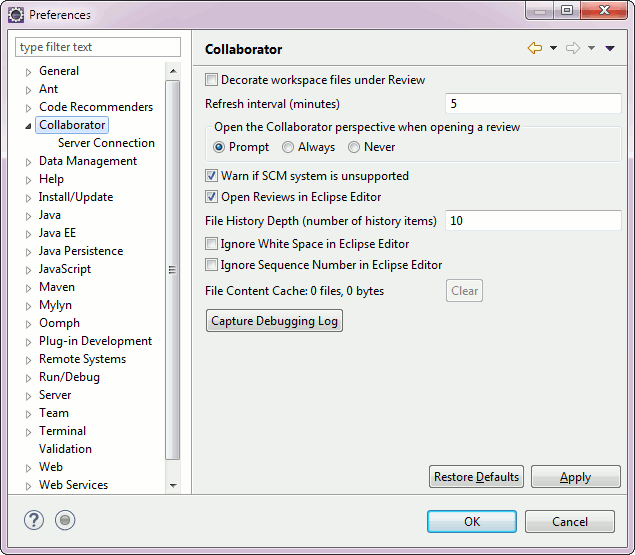Open the back history dropdown arrow

coord(551,48)
